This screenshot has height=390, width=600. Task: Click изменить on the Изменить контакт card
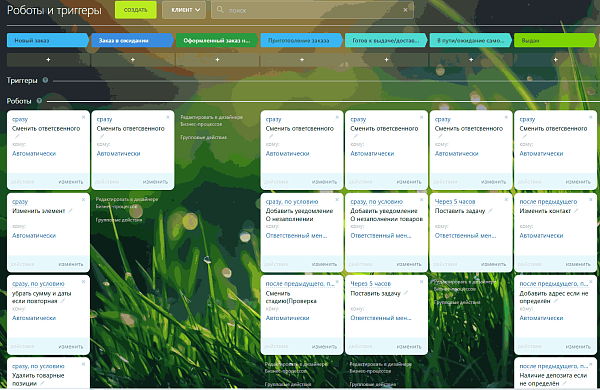[x=578, y=264]
